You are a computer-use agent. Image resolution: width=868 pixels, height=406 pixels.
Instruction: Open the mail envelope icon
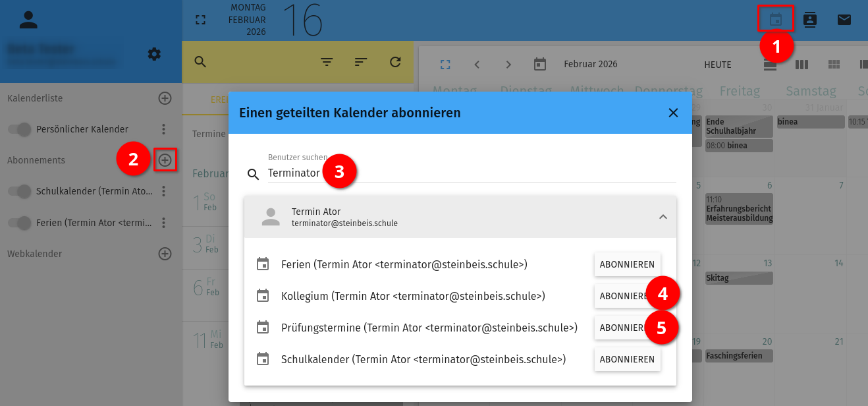[x=844, y=20]
